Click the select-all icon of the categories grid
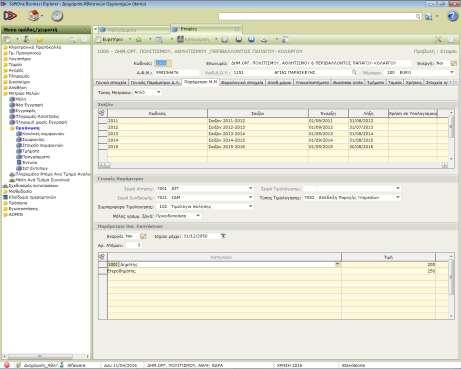The image size is (461, 369). (x=102, y=257)
